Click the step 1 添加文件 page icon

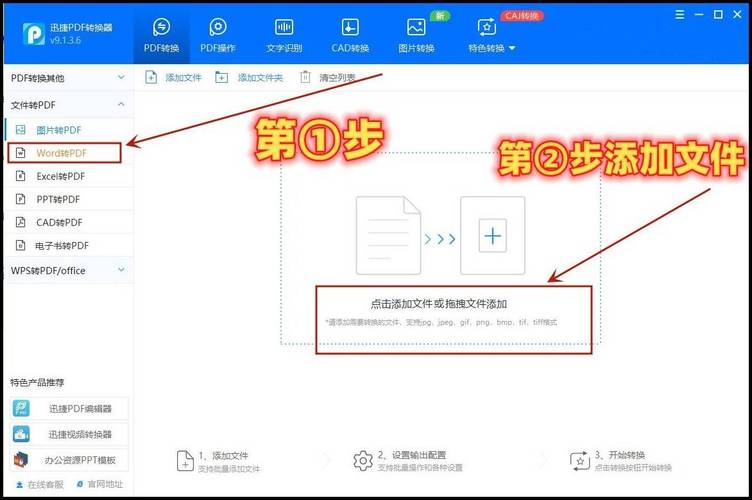point(185,461)
